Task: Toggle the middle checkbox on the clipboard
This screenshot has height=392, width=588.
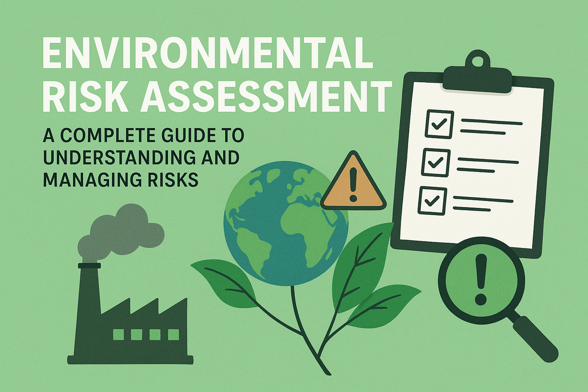Action: (436, 162)
